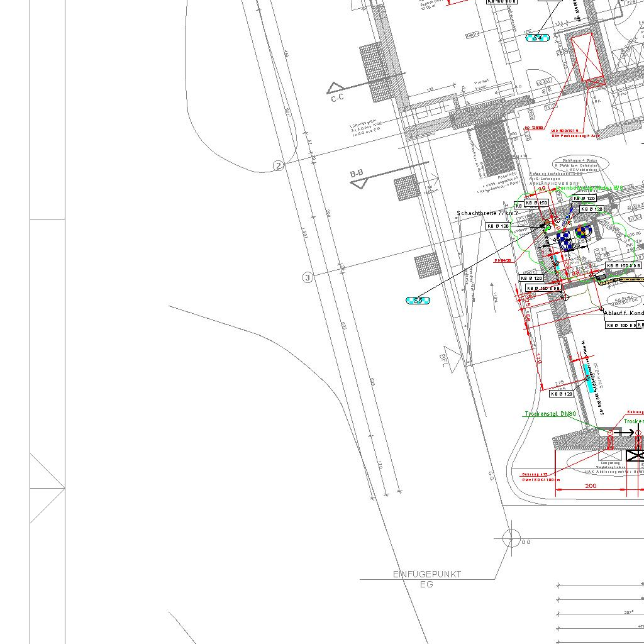Click the 'Ablauf f. Kond' annotation text

(623, 313)
